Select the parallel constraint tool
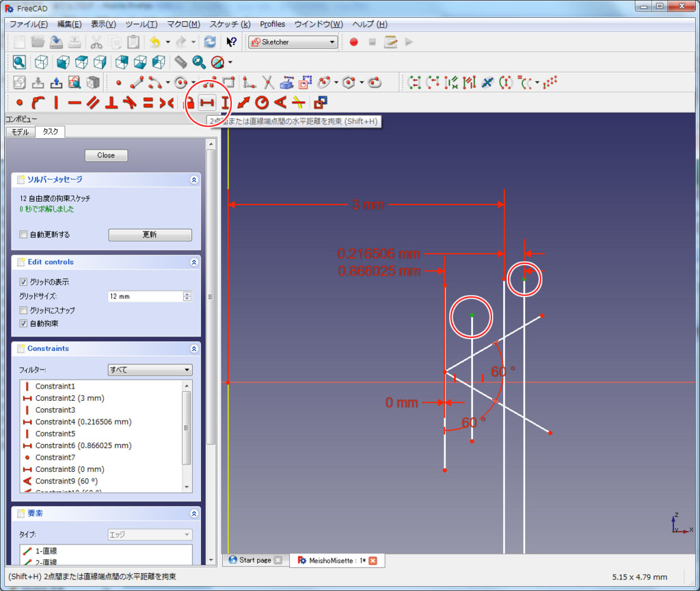Image resolution: width=700 pixels, height=591 pixels. [x=93, y=103]
